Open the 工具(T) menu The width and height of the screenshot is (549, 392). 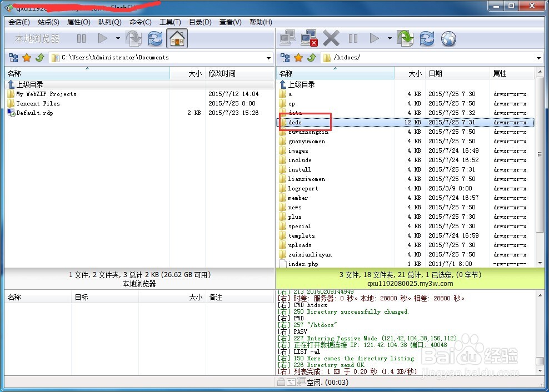pos(170,22)
